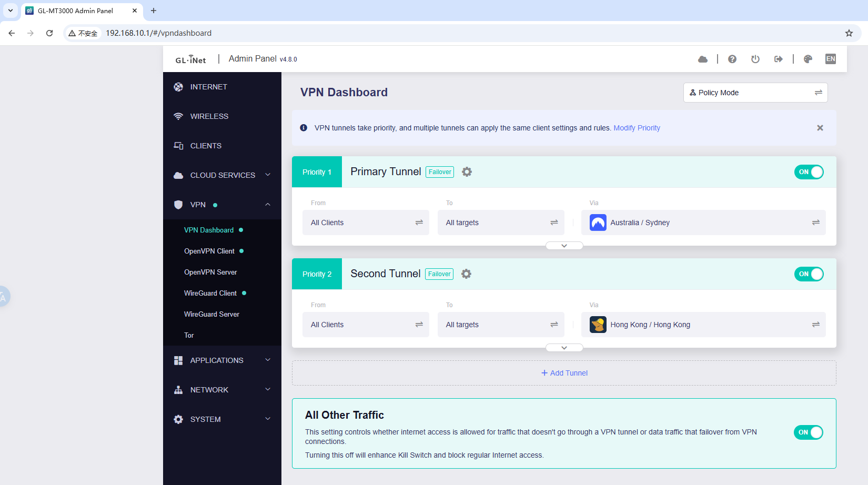Open the theme palette icon
868x485 pixels.
click(808, 59)
